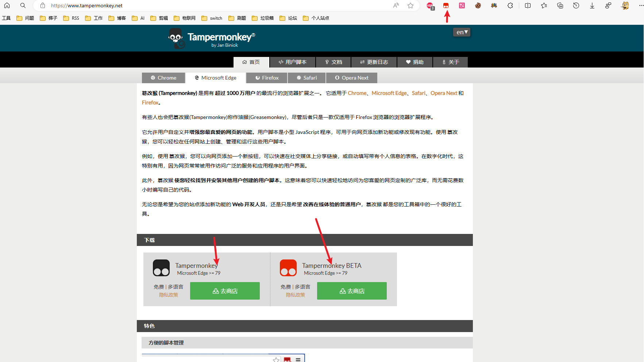Toggle split screen icon in toolbar
644x362 pixels.
click(528, 5)
